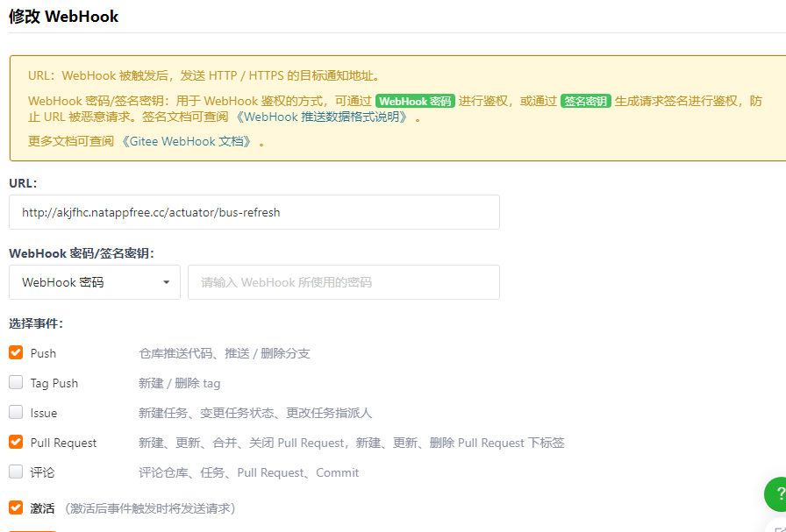The image size is (786, 532).
Task: Click the WebHook 密码/签名密钥: field label
Action: pyautogui.click(x=82, y=253)
